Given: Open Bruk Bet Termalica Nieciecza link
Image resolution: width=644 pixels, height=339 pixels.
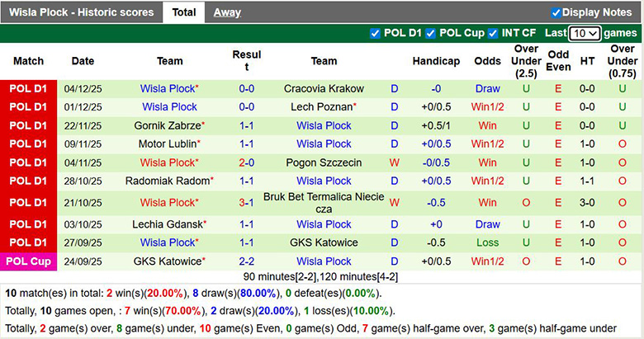Looking at the screenshot, I should coord(324,203).
